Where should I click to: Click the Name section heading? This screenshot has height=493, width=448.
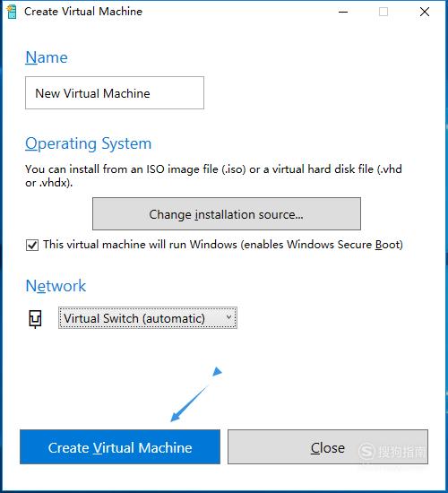[47, 57]
